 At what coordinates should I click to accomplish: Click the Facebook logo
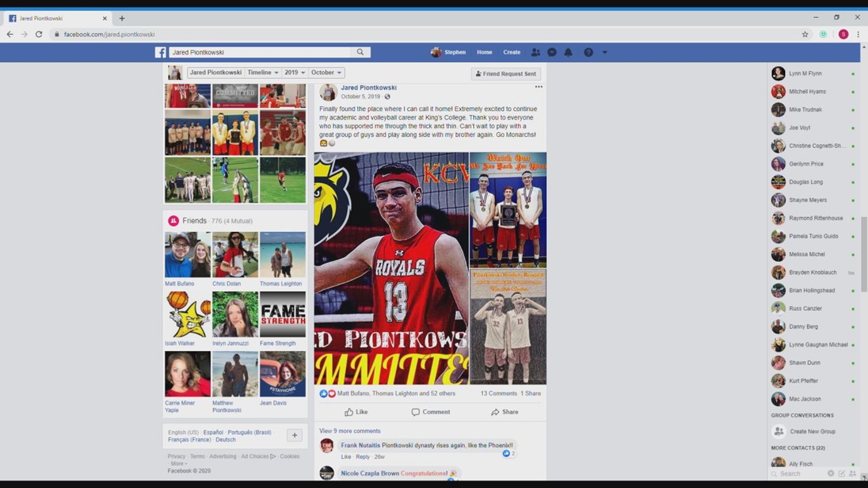click(160, 52)
